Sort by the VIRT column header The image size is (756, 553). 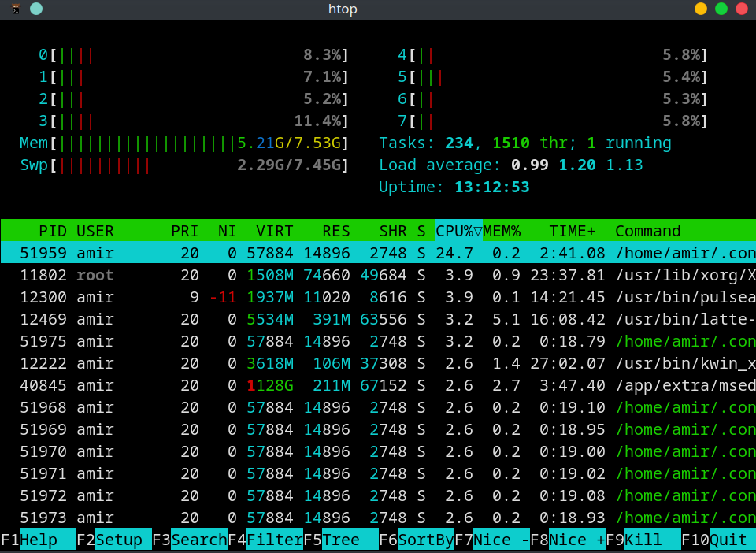[x=274, y=231]
